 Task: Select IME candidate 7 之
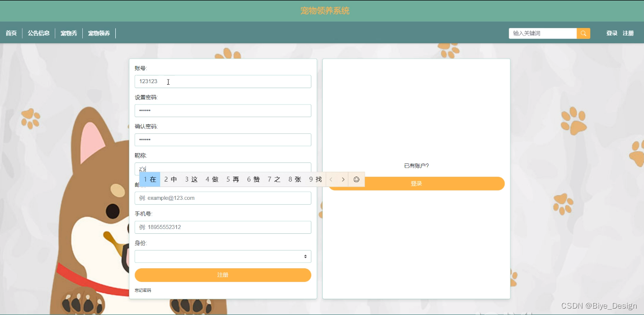[x=274, y=180]
